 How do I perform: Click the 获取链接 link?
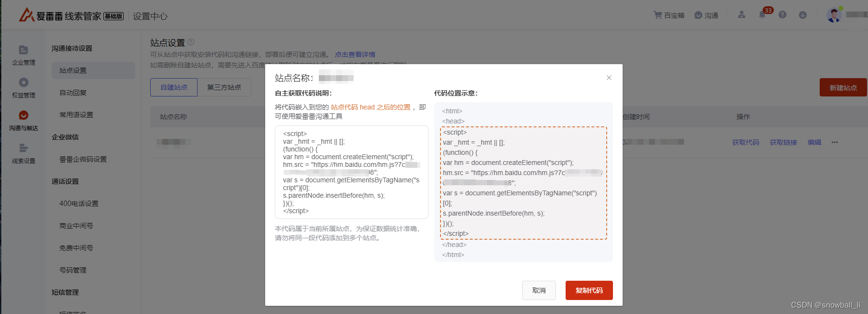[x=783, y=142]
